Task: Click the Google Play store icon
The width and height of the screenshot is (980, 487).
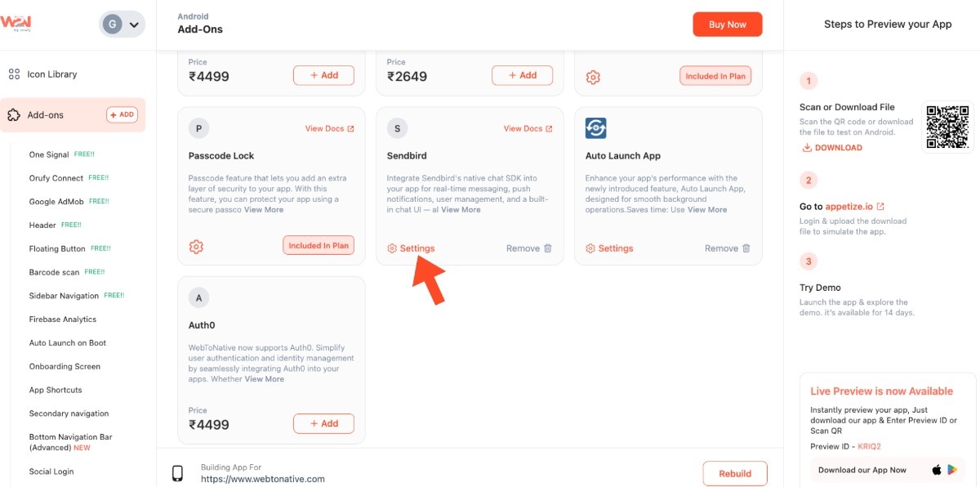Action: click(953, 470)
